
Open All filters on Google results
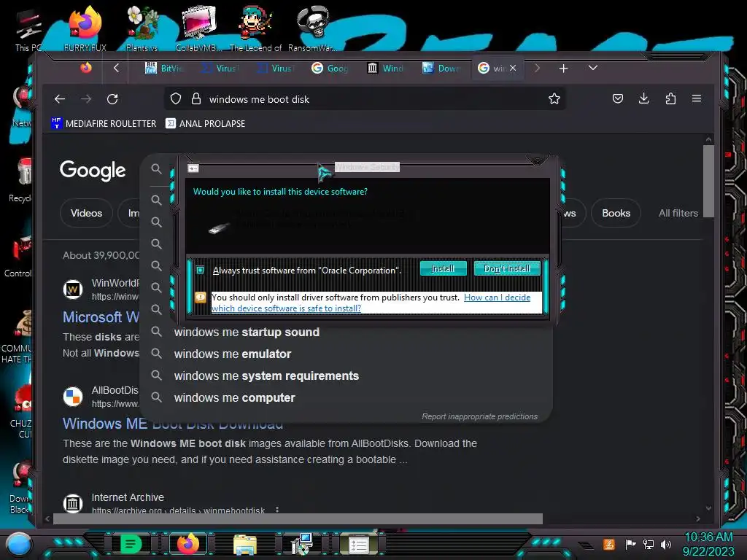coord(678,213)
